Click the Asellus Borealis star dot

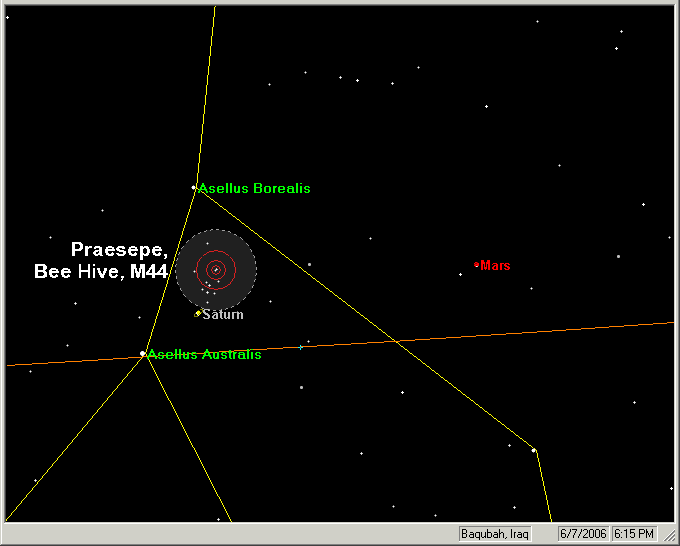point(194,187)
